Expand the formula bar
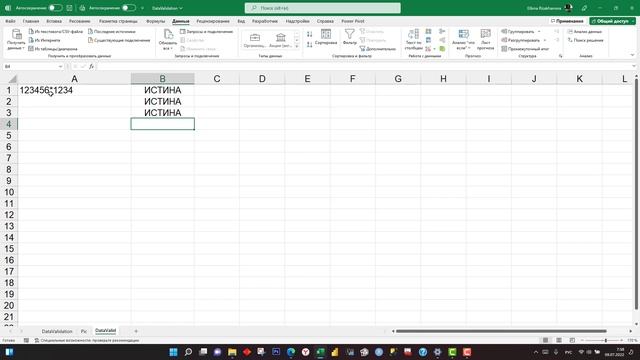640x360 pixels. tap(633, 66)
